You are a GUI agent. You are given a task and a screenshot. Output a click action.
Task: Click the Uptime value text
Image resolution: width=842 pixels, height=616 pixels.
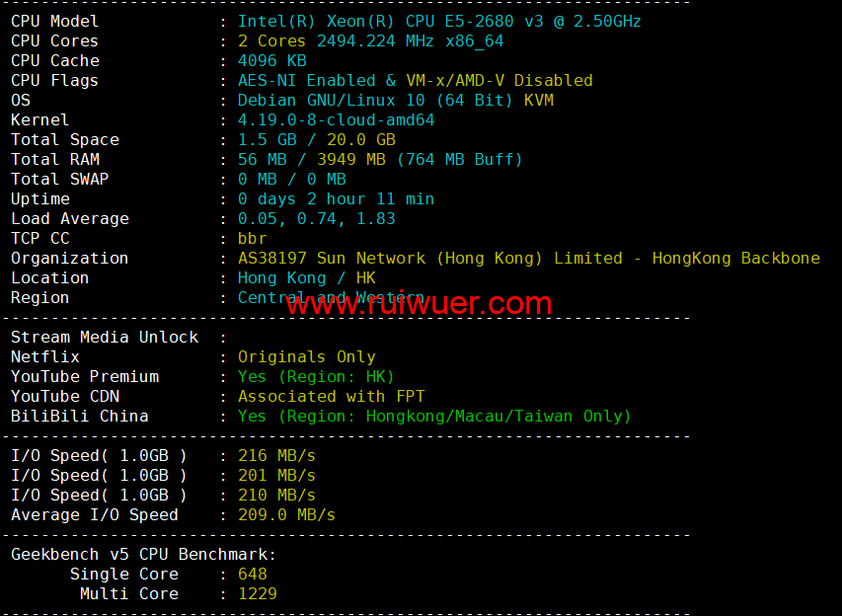click(337, 199)
